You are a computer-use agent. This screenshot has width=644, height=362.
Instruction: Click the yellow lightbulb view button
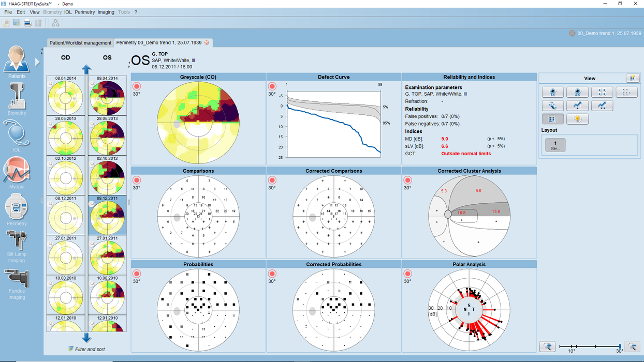coord(577,119)
